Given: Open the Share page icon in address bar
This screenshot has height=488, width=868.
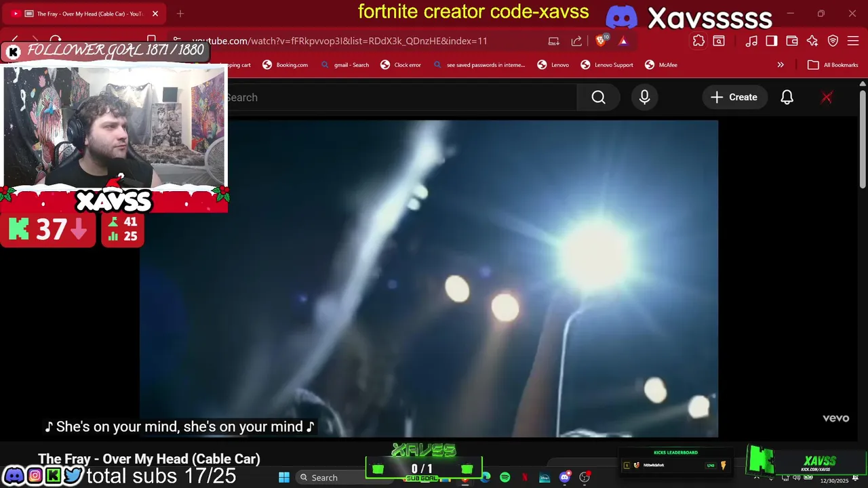Looking at the screenshot, I should click(x=576, y=41).
